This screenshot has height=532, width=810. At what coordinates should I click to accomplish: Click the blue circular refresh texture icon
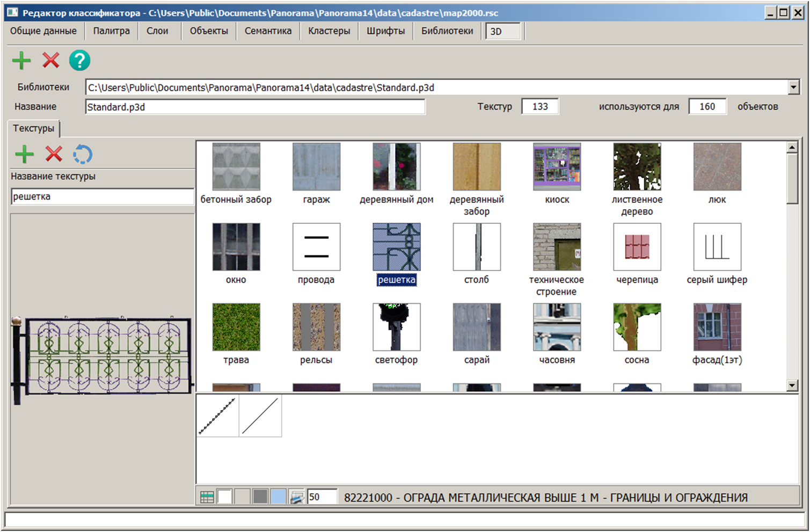pyautogui.click(x=83, y=155)
